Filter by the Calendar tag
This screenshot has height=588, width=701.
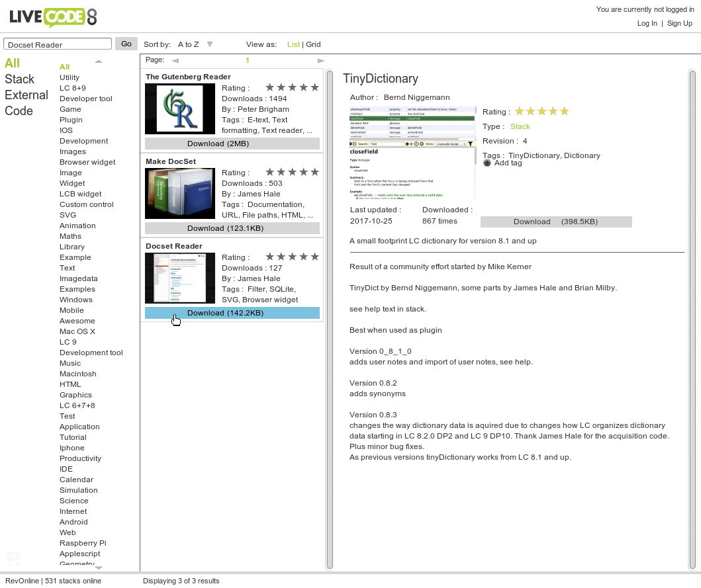pyautogui.click(x=76, y=480)
